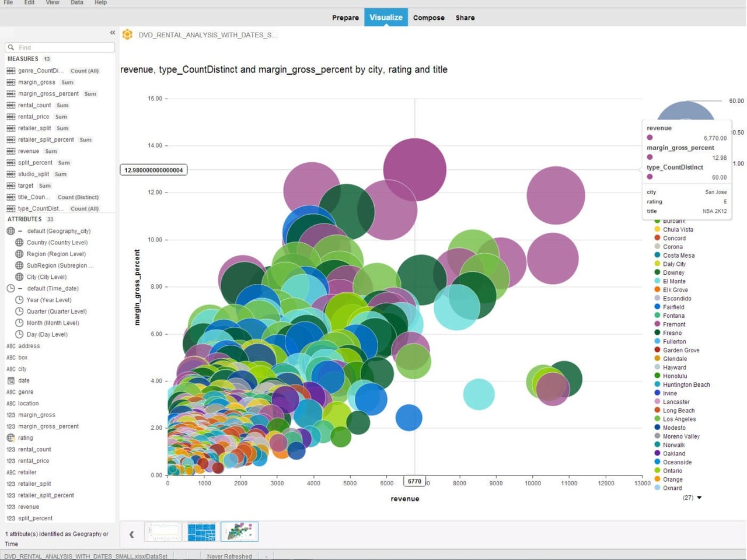This screenshot has width=747, height=560.
Task: Toggle the Oakland legend entry
Action: [673, 453]
